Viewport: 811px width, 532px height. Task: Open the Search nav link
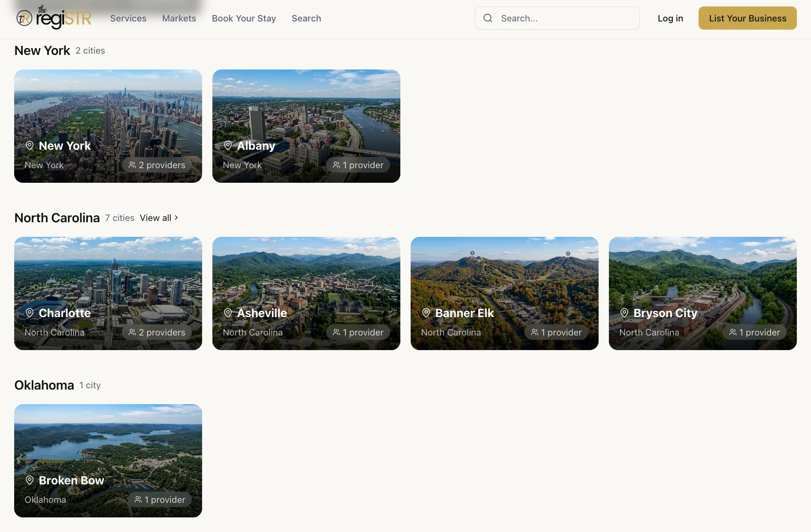coord(306,18)
